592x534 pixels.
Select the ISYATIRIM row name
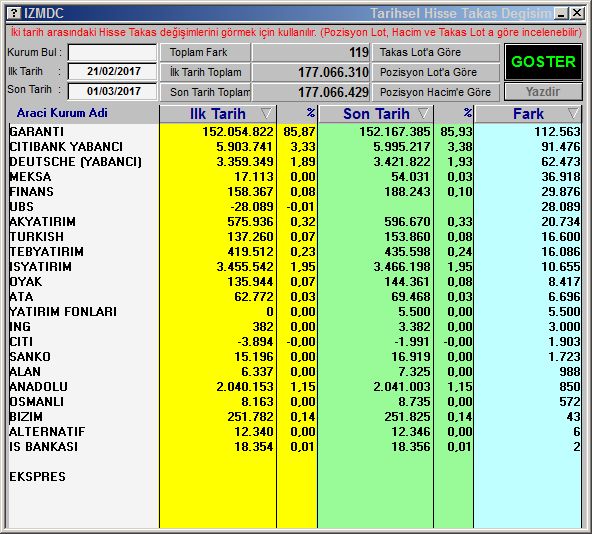40,267
